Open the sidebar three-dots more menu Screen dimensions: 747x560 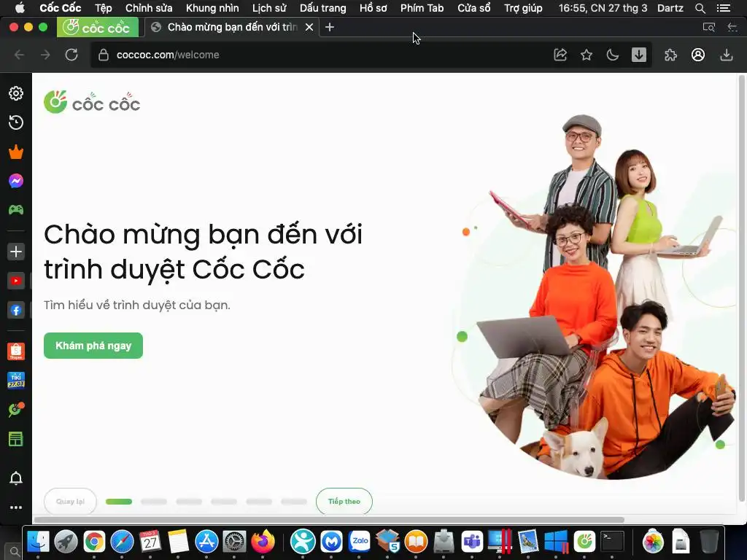pos(16,507)
